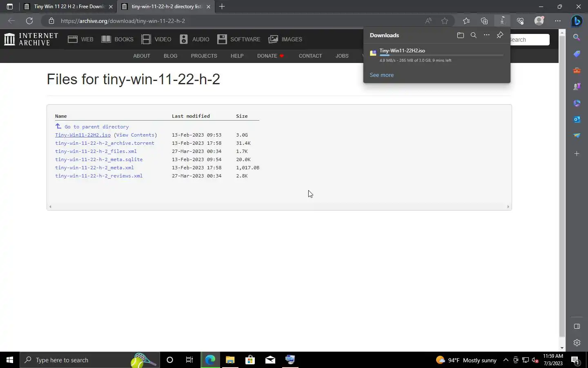
Task: Open Windows Start menu
Action: tap(10, 360)
